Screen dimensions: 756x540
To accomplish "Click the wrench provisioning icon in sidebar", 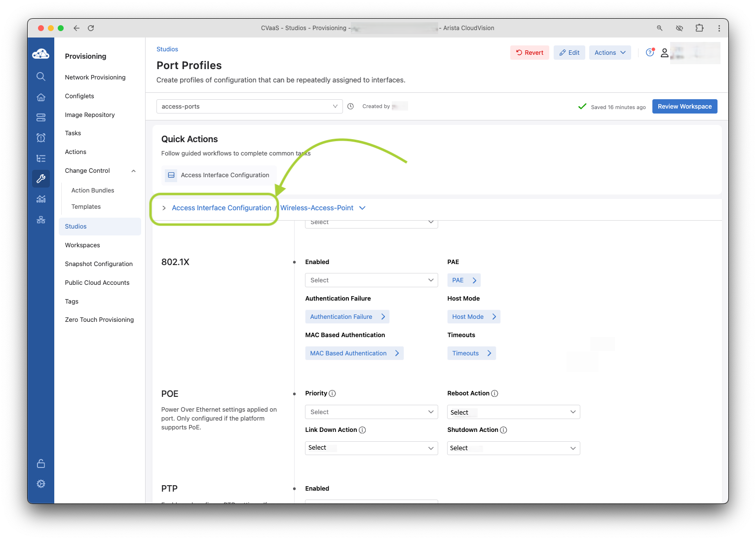I will pos(41,179).
